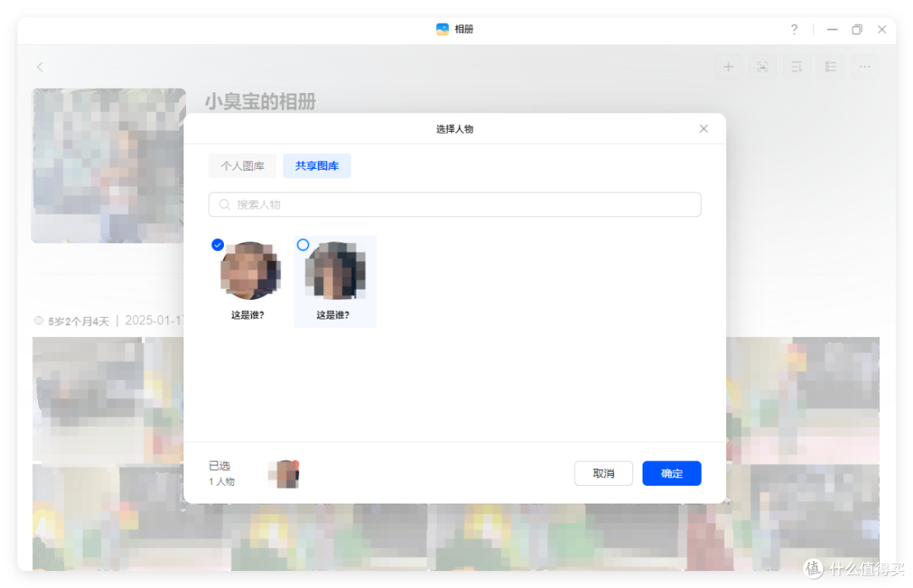913x588 pixels.
Task: Click the second person's face thumbnail
Action: tap(336, 270)
